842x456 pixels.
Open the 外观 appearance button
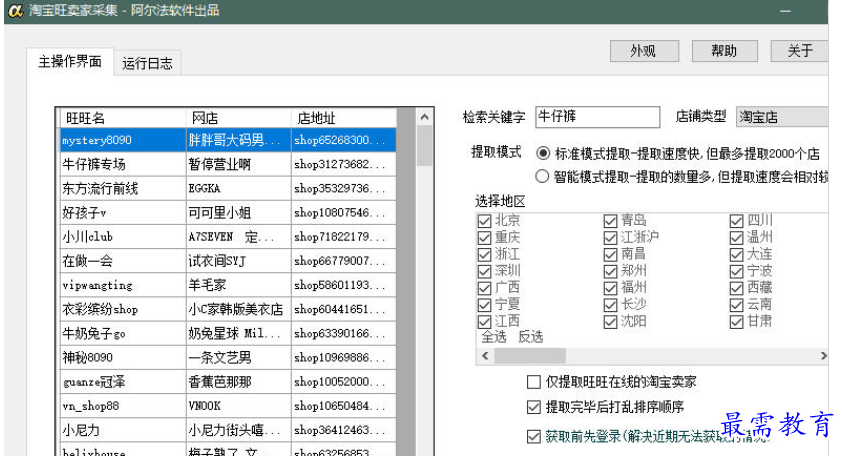tap(644, 51)
